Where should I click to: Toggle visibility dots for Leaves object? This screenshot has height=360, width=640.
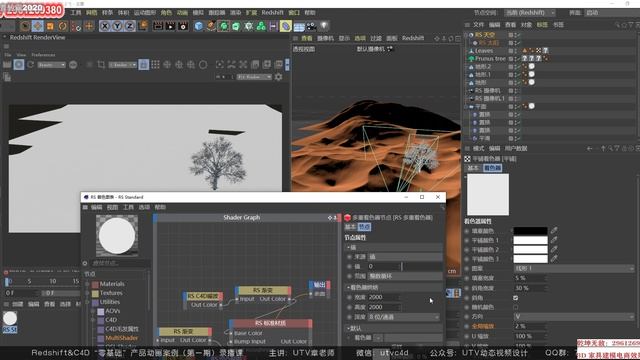pyautogui.click(x=517, y=51)
